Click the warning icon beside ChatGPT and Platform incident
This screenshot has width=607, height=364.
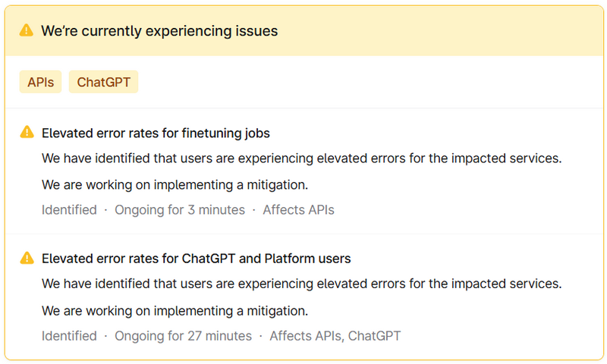tap(27, 258)
